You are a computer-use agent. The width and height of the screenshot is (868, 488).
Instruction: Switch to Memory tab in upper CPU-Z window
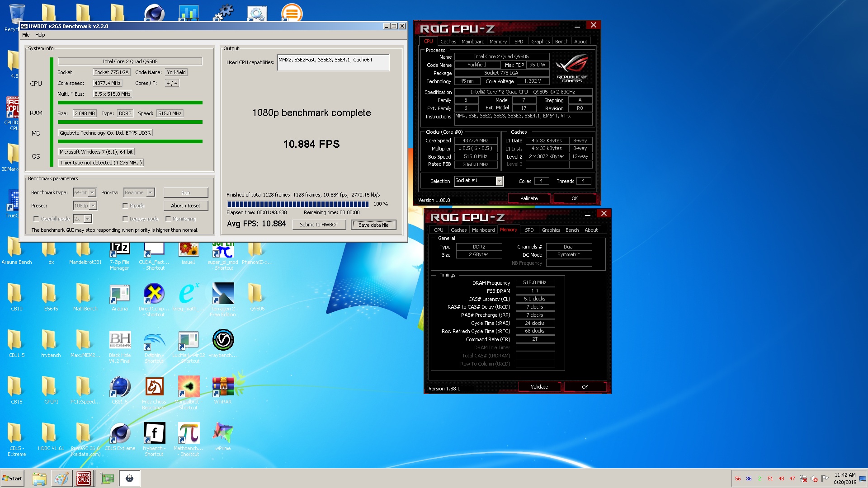click(x=498, y=42)
